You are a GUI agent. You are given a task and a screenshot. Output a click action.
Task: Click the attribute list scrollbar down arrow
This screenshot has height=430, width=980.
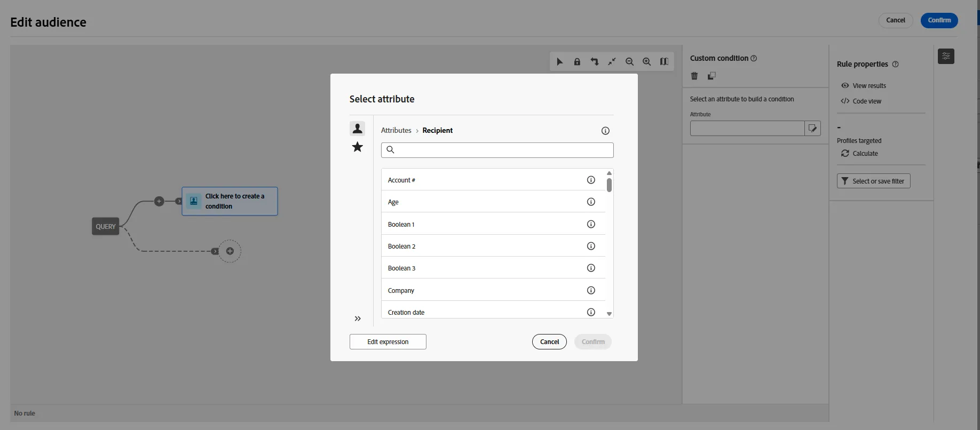coord(609,314)
